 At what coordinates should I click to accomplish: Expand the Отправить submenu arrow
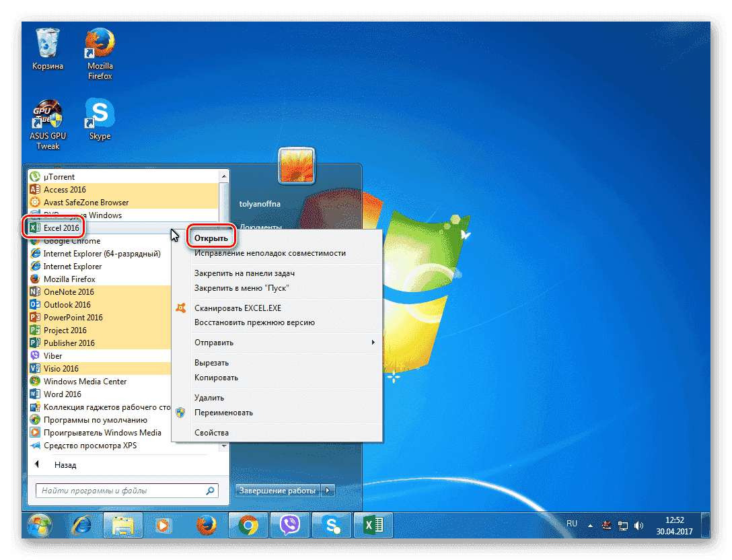(x=373, y=343)
